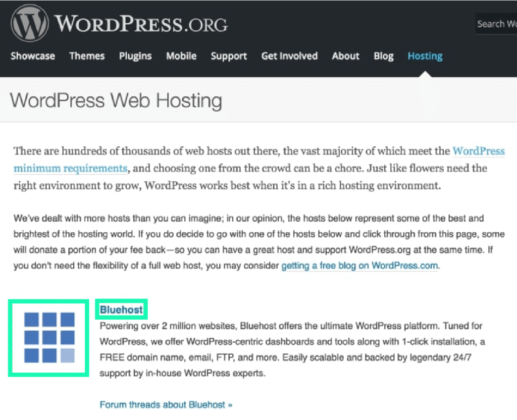Click the WordPress.org wordmark text

[x=141, y=23]
